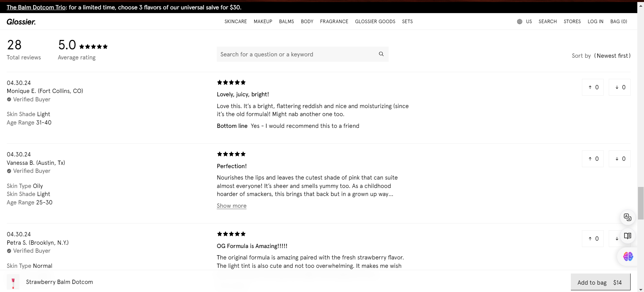This screenshot has height=292, width=644.
Task: Open the FRAGRANCE menu
Action: coord(334,21)
